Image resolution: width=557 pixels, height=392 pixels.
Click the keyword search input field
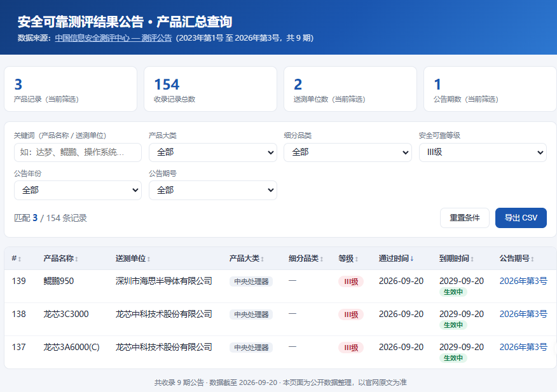pos(78,152)
